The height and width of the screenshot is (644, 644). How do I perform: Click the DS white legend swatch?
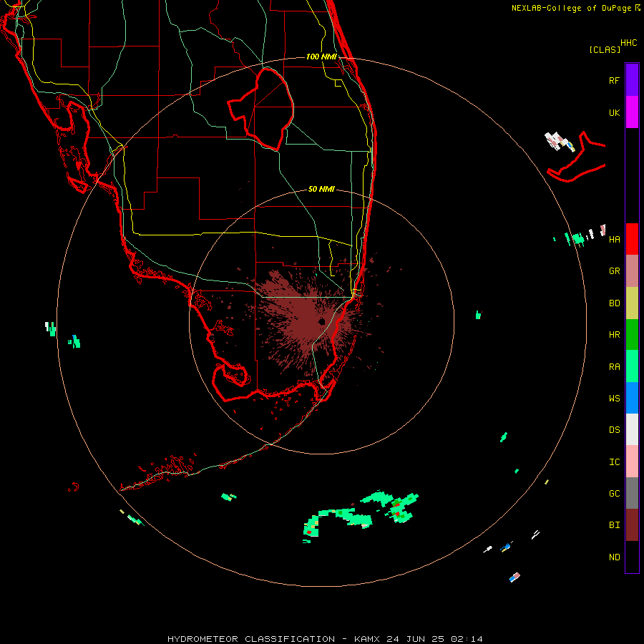click(x=632, y=429)
